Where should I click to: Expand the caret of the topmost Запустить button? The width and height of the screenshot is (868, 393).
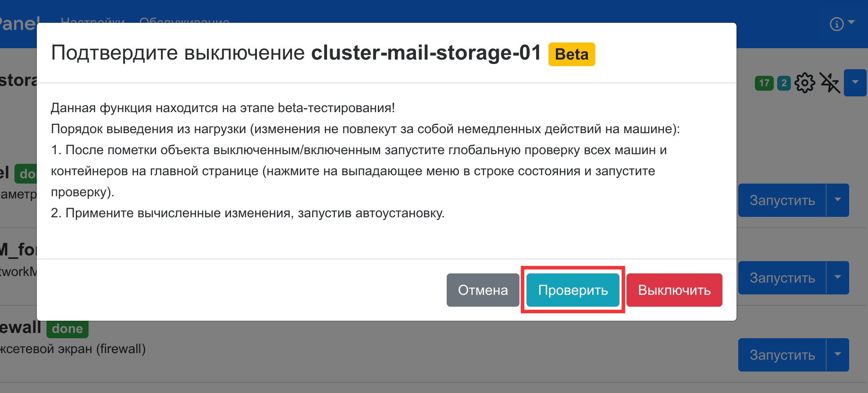(x=838, y=200)
